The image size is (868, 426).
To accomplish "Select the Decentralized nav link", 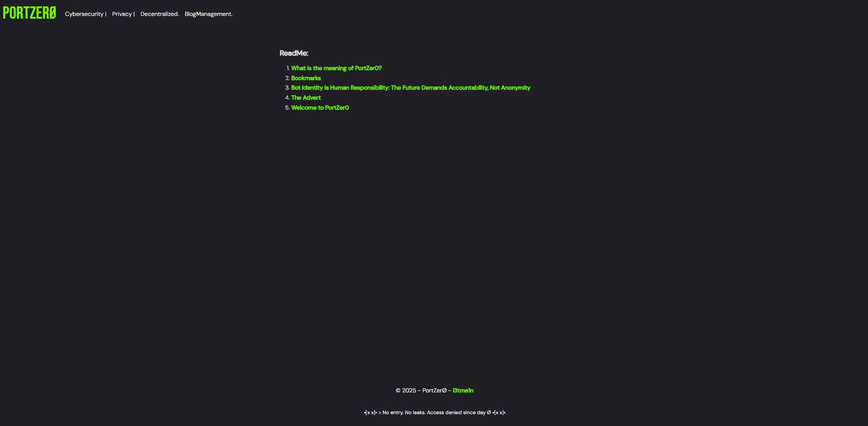I will [x=159, y=14].
